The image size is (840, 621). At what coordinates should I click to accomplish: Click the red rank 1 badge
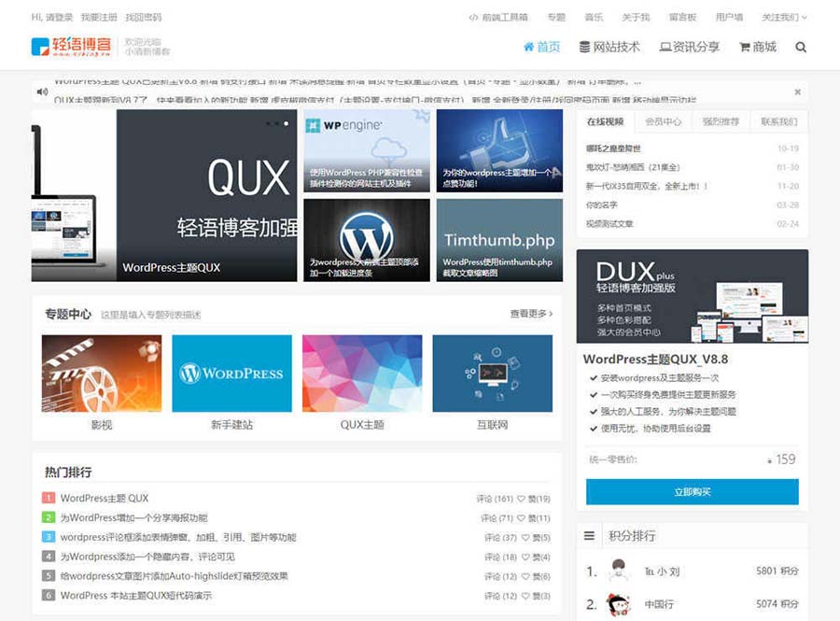(49, 498)
